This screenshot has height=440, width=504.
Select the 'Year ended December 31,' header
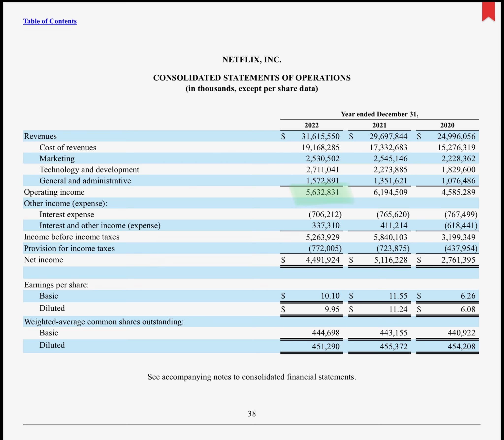pos(379,114)
